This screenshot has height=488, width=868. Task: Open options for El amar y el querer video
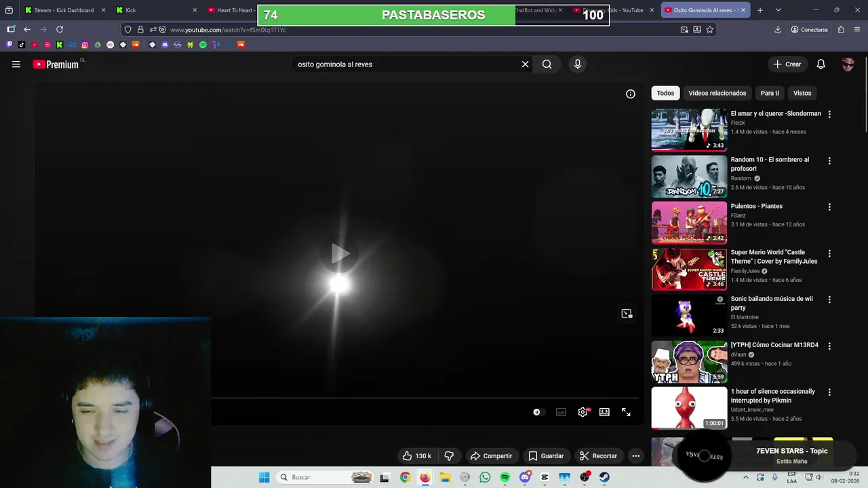coord(829,115)
